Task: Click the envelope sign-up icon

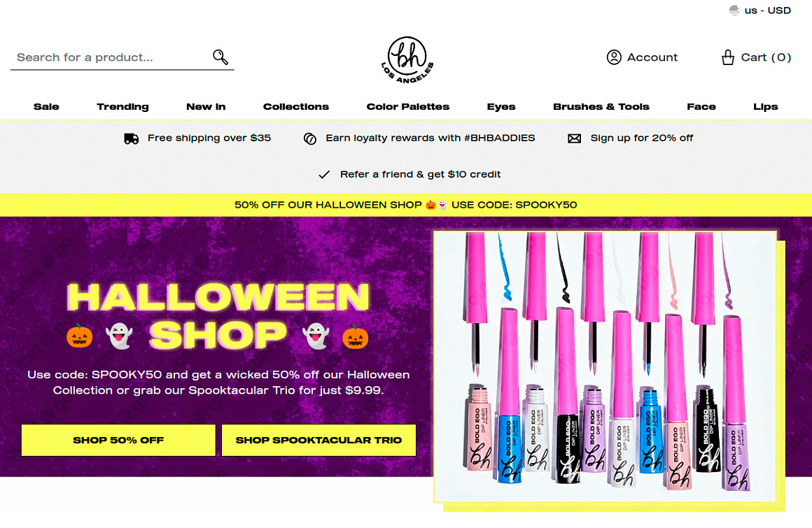Action: (574, 138)
